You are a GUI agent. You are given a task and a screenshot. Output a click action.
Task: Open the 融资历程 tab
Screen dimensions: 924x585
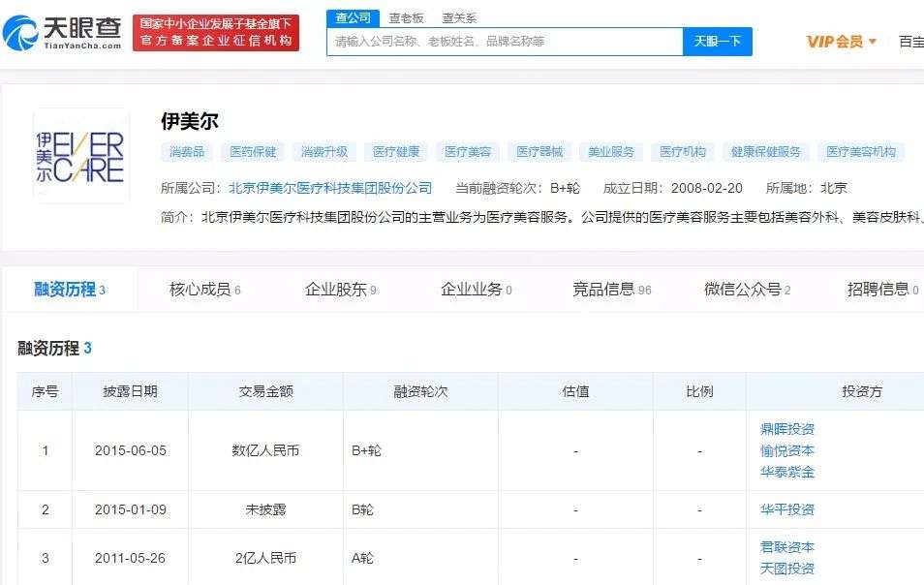[70, 290]
